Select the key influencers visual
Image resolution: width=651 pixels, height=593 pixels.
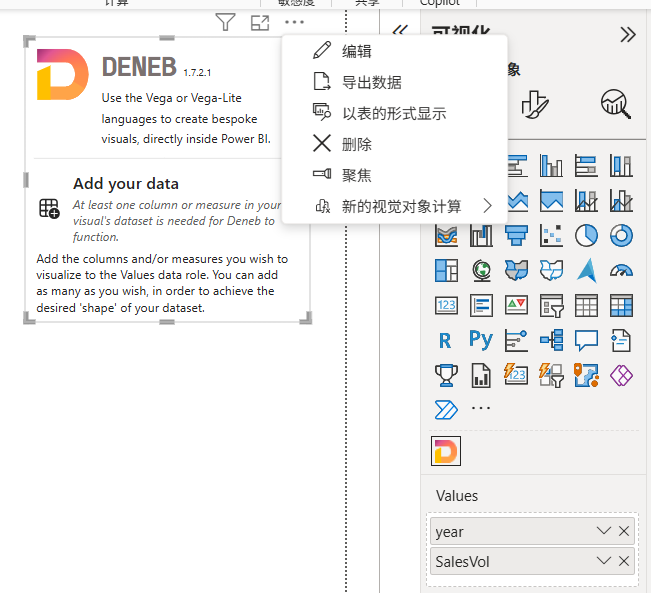point(516,341)
